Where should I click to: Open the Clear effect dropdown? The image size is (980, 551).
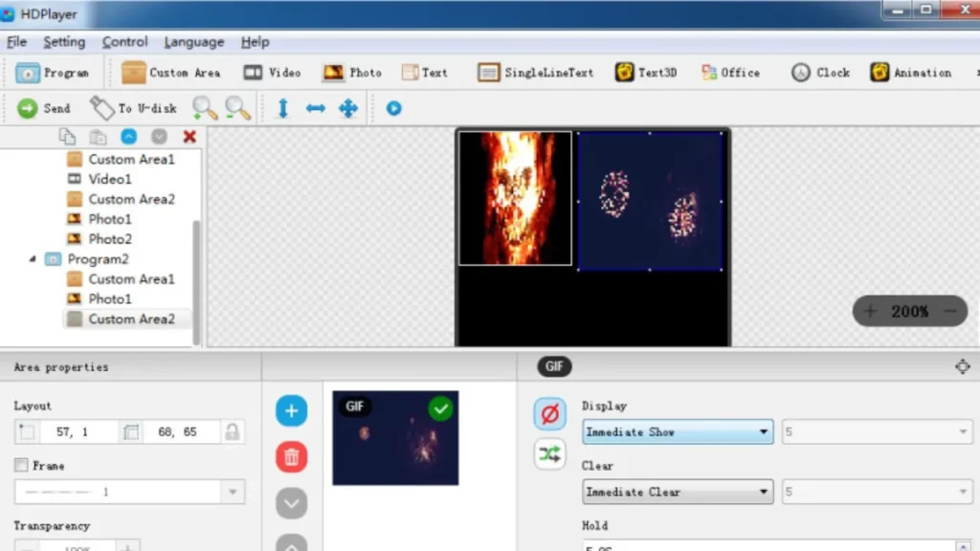pyautogui.click(x=678, y=492)
